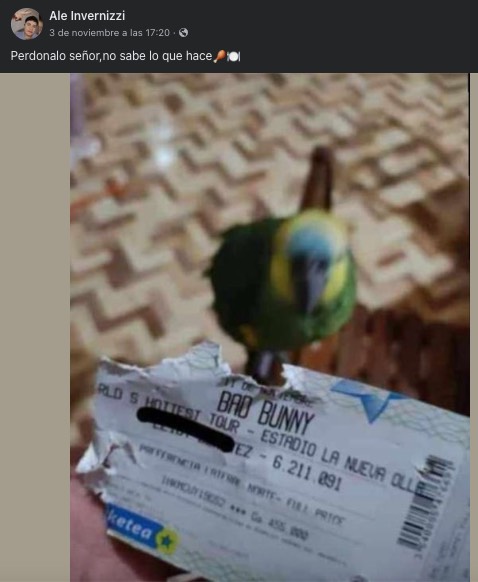
Task: Click the parrot's brown tail feathers
Action: click(318, 178)
